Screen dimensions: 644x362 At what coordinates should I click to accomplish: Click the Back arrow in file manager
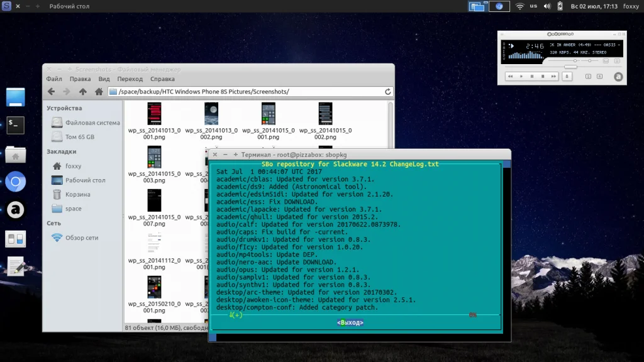pos(52,92)
